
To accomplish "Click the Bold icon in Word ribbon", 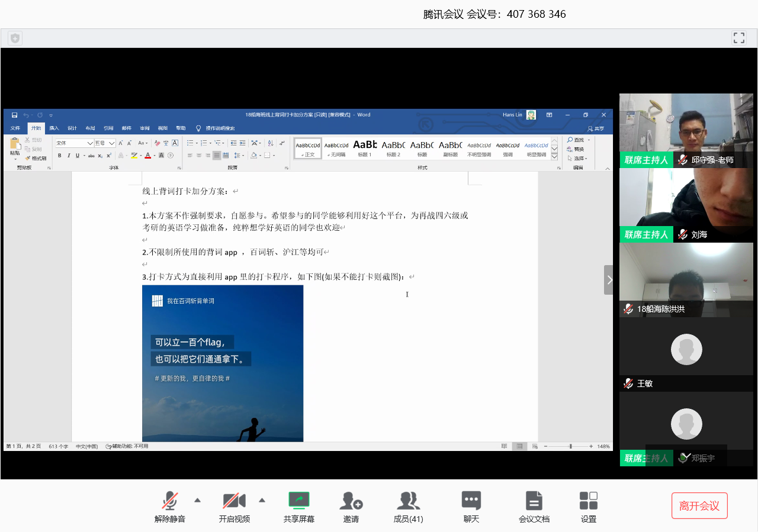I will click(59, 156).
